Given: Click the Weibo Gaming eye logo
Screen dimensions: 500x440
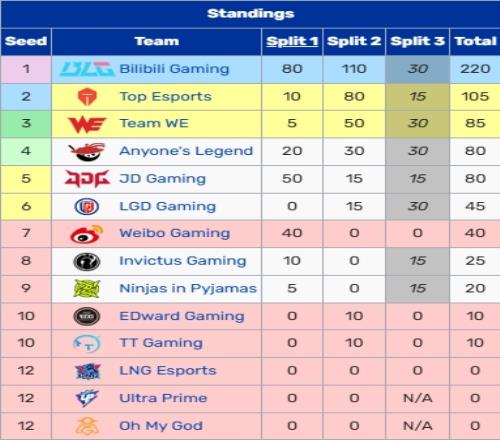Looking at the screenshot, I should (x=87, y=234).
